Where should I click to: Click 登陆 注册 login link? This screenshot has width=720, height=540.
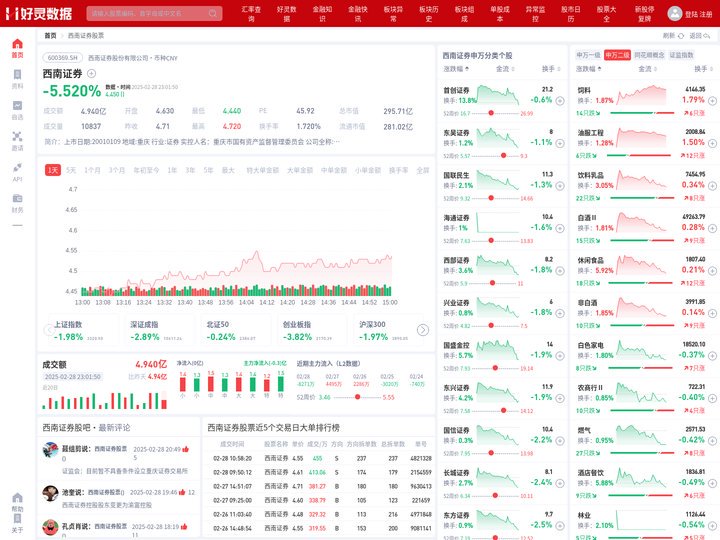click(698, 14)
